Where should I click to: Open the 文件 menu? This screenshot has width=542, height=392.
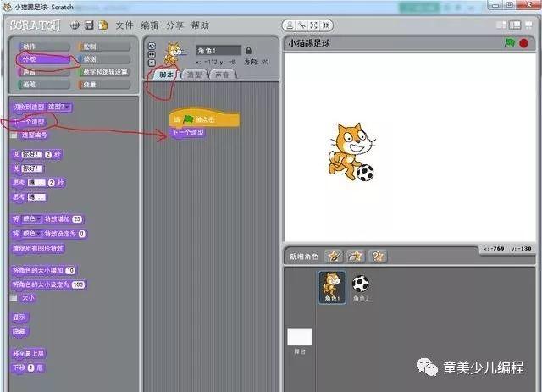(124, 25)
